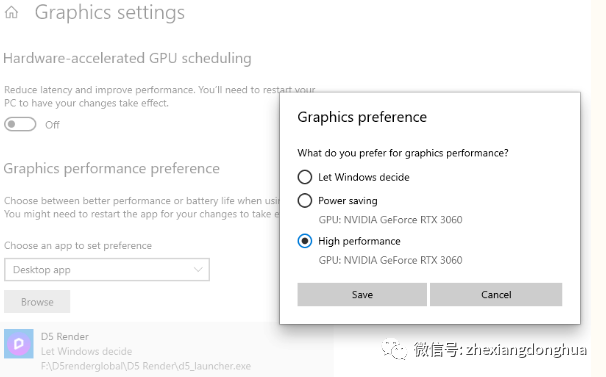Click the Browse button

tap(37, 302)
